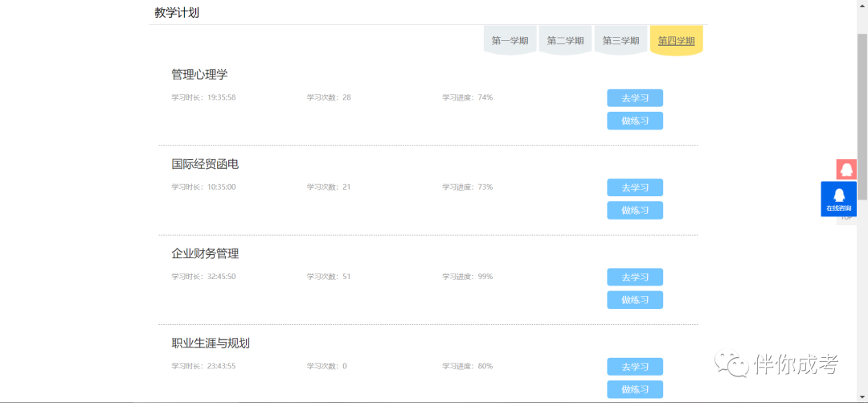This screenshot has height=403, width=868.
Task: Switch to 第二学期 tab
Action: (565, 40)
